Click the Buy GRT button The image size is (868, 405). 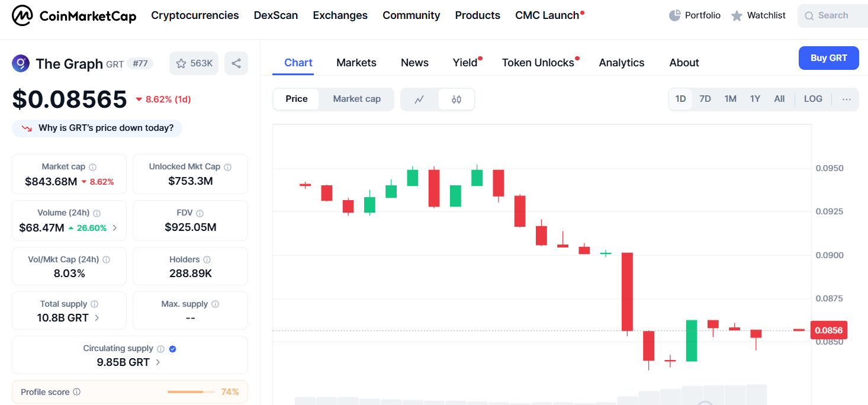tap(828, 58)
